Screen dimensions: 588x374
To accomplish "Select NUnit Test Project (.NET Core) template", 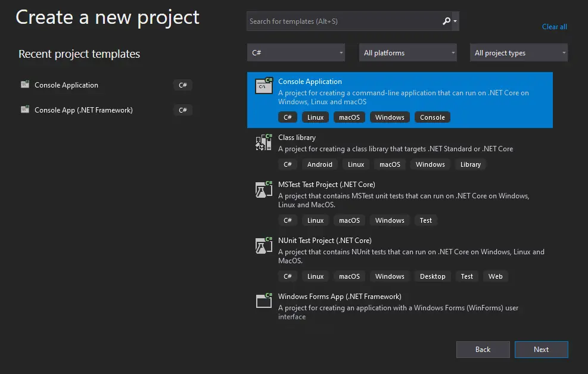I will [400, 258].
